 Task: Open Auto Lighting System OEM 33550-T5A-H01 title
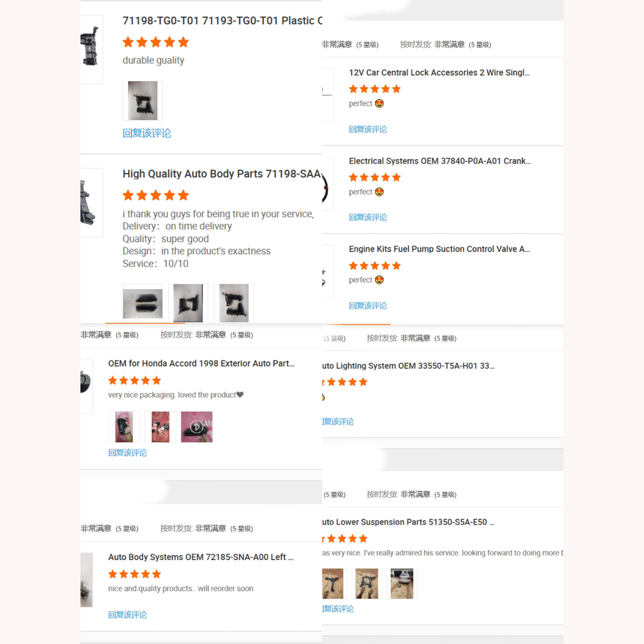409,366
